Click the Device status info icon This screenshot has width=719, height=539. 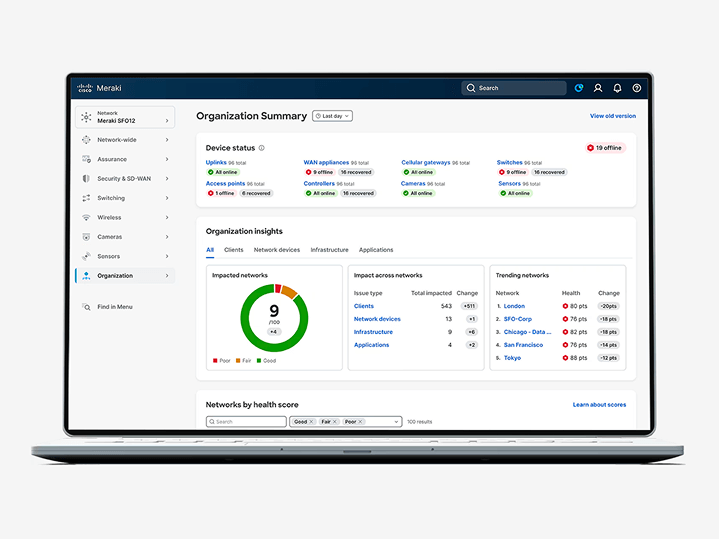pyautogui.click(x=261, y=148)
